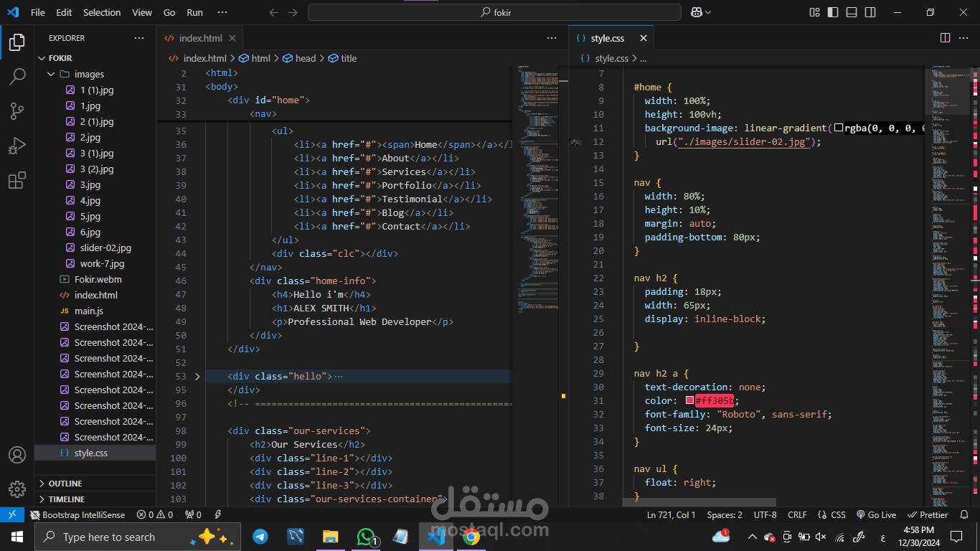This screenshot has width=980, height=551.
Task: Click Prettier in the status bar
Action: pos(928,515)
